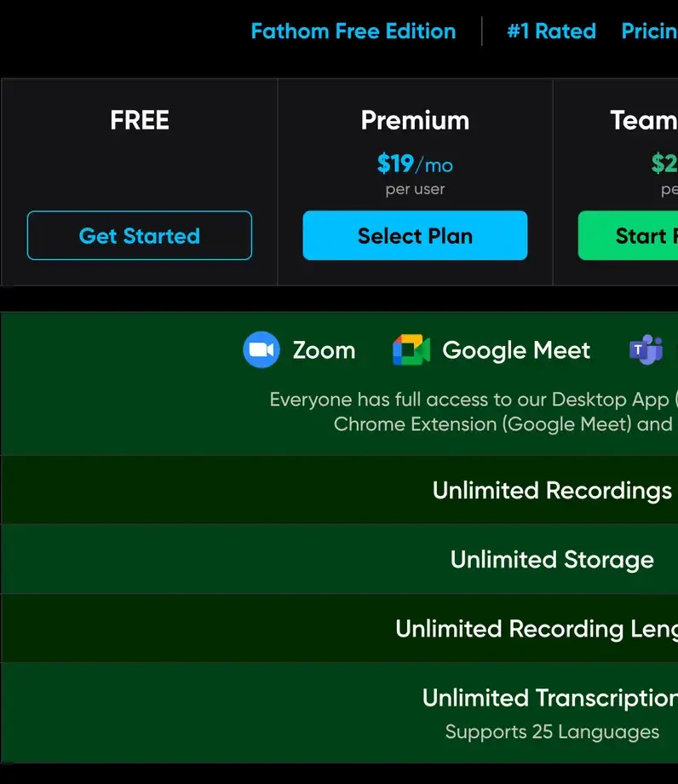Viewport: 678px width, 784px height.
Task: Click the 'Chrome Extension (Google Meet)' text line
Action: point(503,424)
